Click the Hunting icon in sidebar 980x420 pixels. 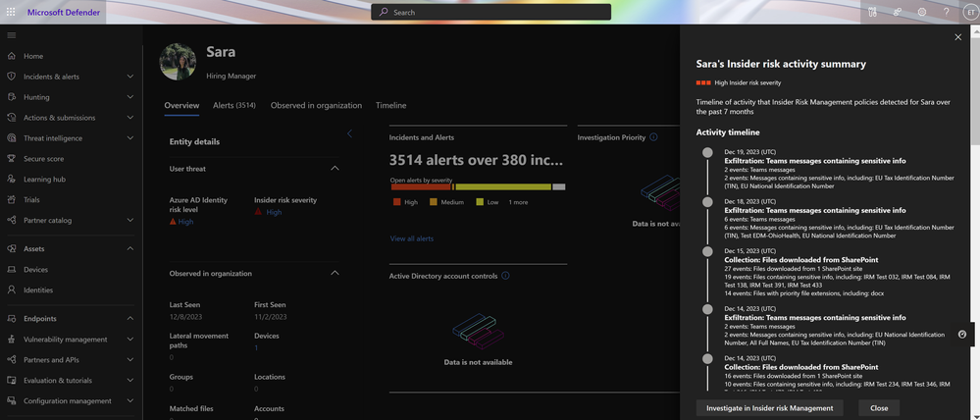(11, 97)
